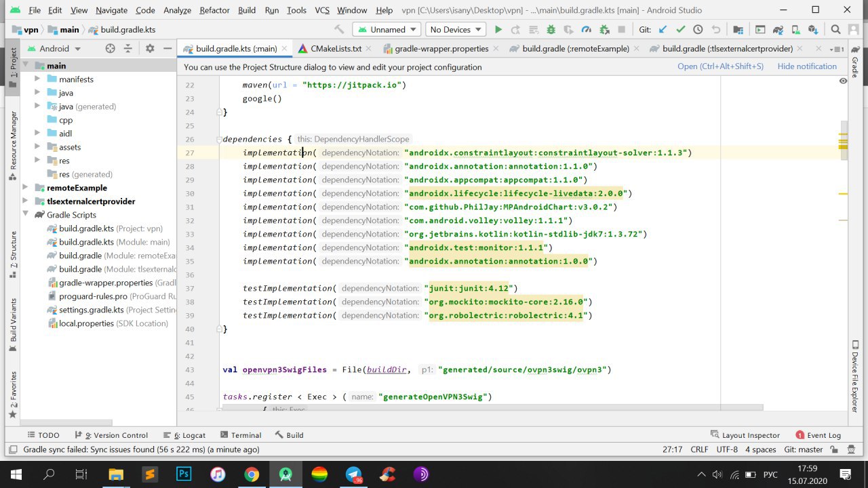Open the Refactor menu

click(214, 10)
